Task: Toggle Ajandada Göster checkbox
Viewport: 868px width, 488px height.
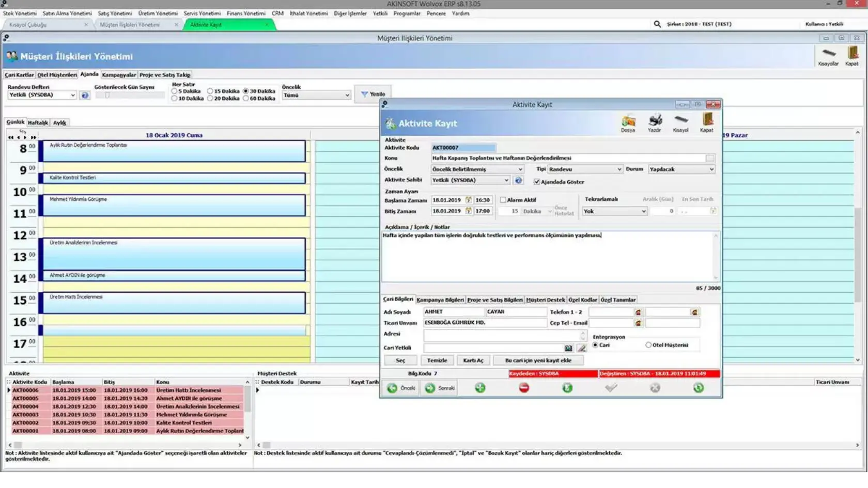Action: [537, 182]
